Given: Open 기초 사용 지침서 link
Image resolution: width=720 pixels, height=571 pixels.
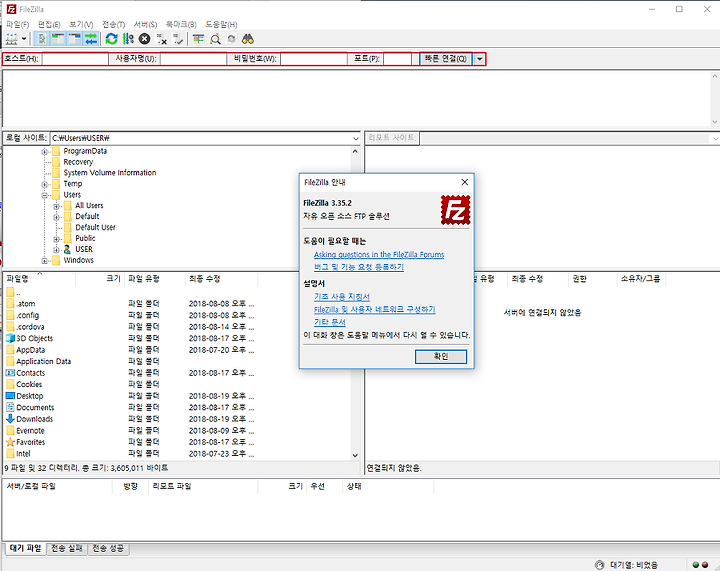Looking at the screenshot, I should pyautogui.click(x=342, y=297).
